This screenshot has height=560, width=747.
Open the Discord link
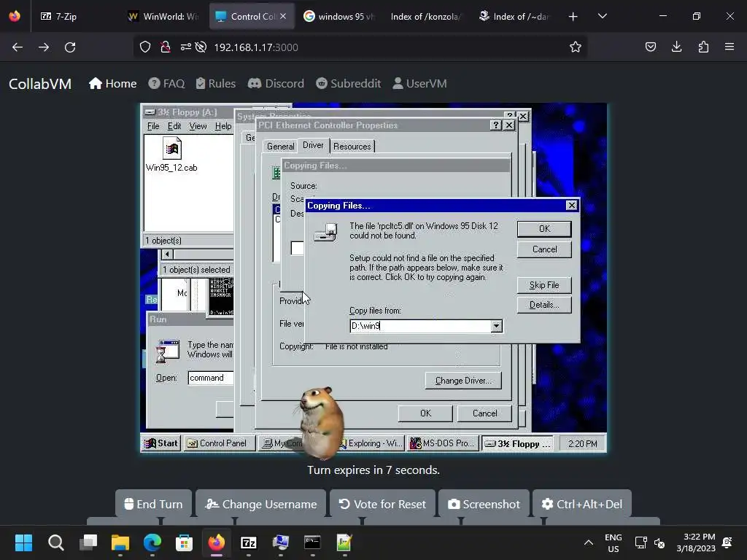click(x=276, y=84)
